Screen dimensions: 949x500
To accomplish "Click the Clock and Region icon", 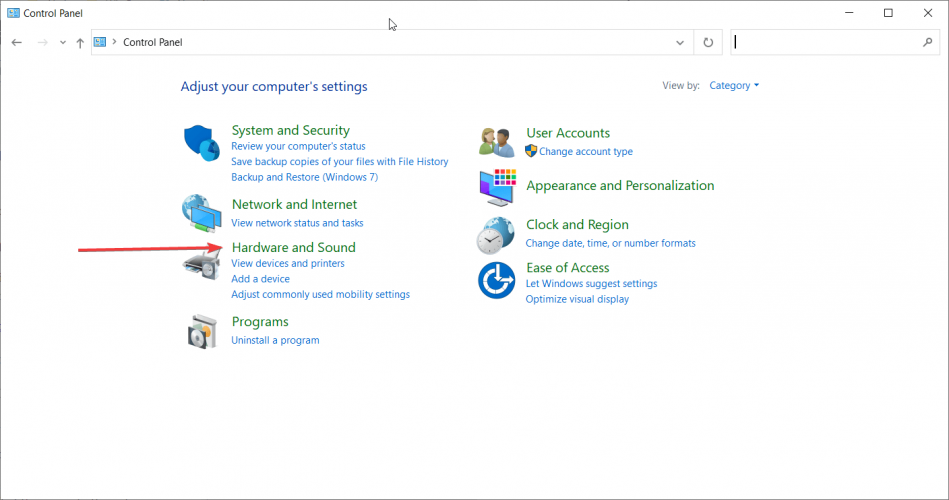I will tap(496, 235).
